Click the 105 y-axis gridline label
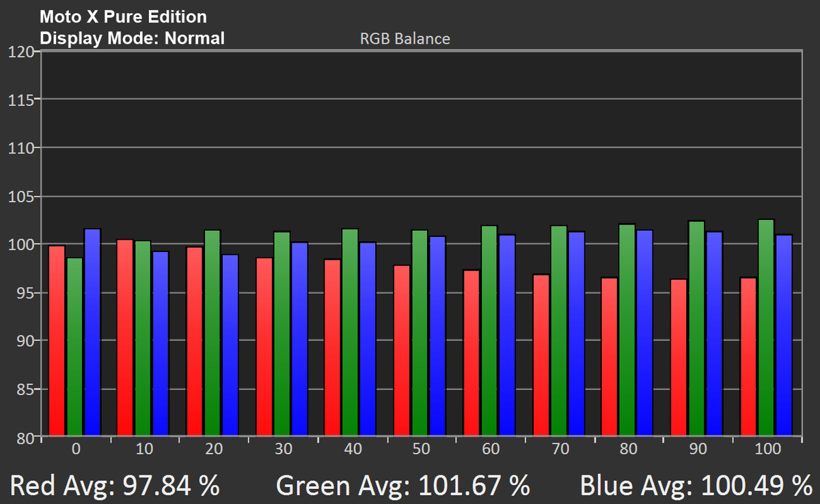Viewport: 820px width, 504px height. [21, 197]
